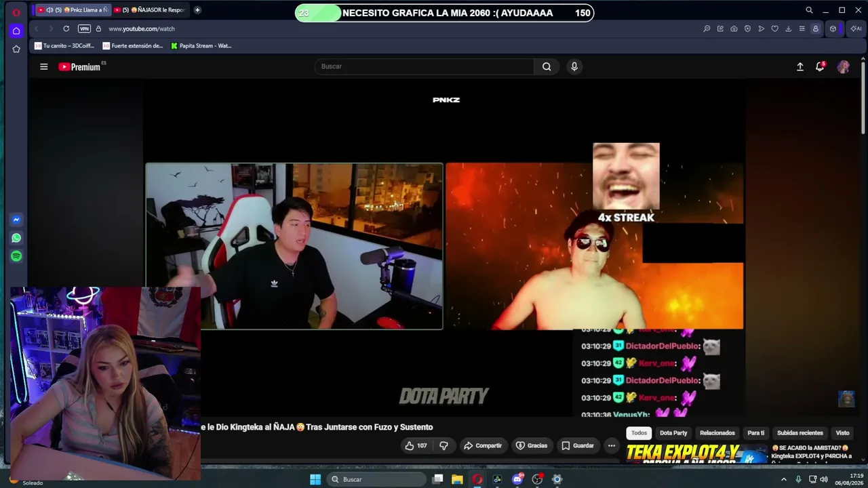Viewport: 868px width, 488px height.
Task: Click the Windows taskbar Buscar search box
Action: click(x=376, y=479)
